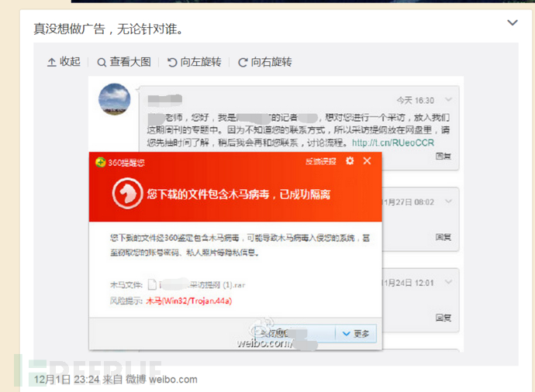
Task: Open 查看大图 to view large image
Action: coord(124,62)
